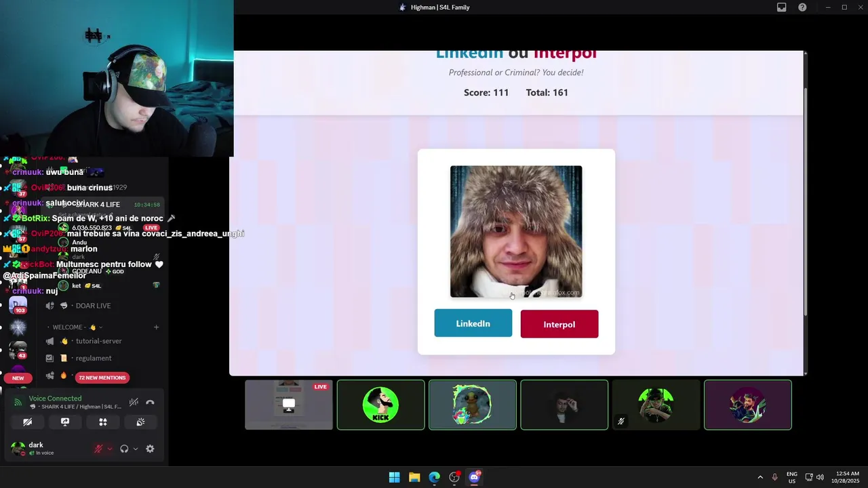The image size is (868, 488).
Task: Open dark user profile avatar
Action: [18, 449]
